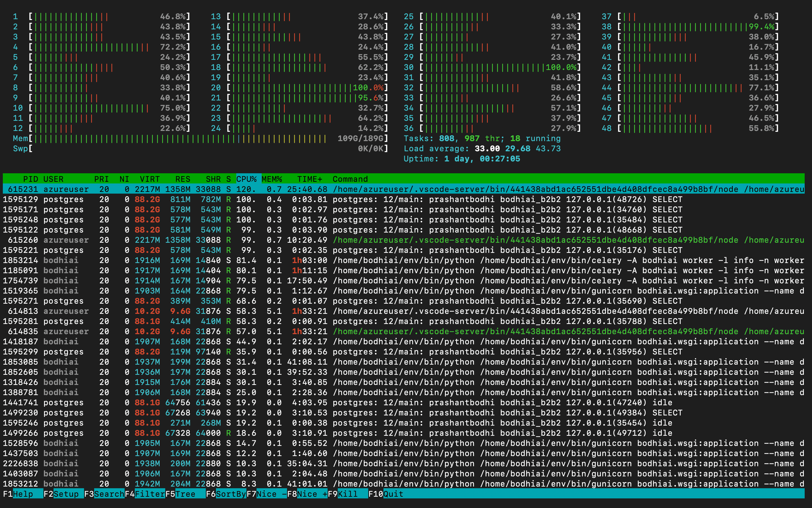Viewport: 812px width, 508px height.
Task: Select gunicorn process PID 1388781
Action: click(x=404, y=392)
